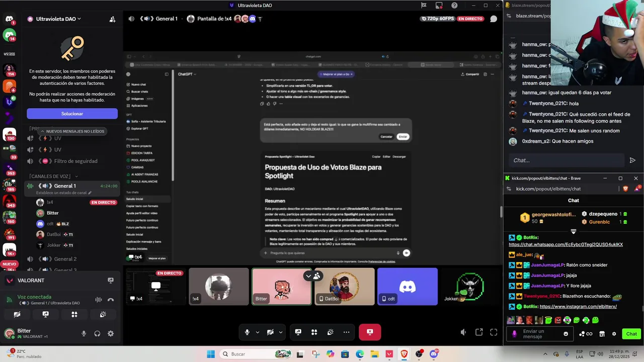The image size is (644, 362).
Task: Click the Windows Start button
Action: click(x=211, y=354)
